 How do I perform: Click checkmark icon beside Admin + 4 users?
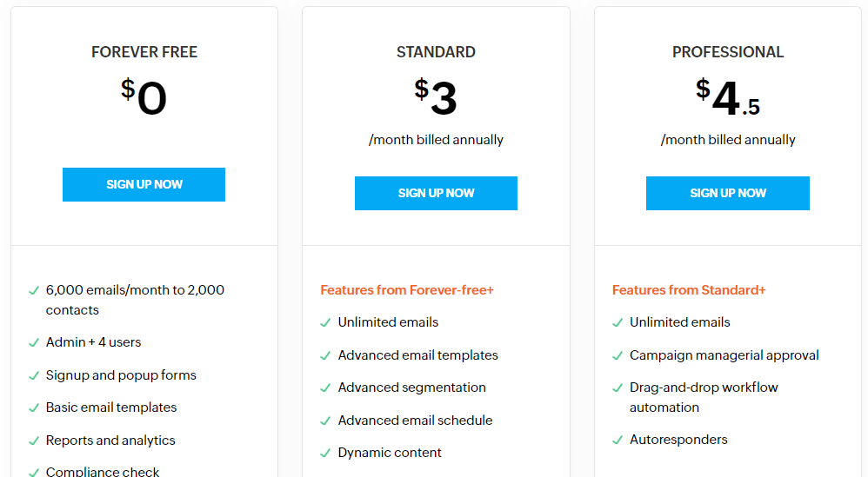point(34,342)
